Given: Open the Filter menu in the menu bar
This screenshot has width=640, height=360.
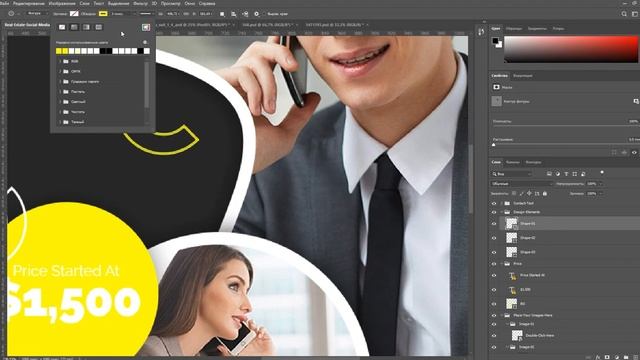Looking at the screenshot, I should click(140, 3).
